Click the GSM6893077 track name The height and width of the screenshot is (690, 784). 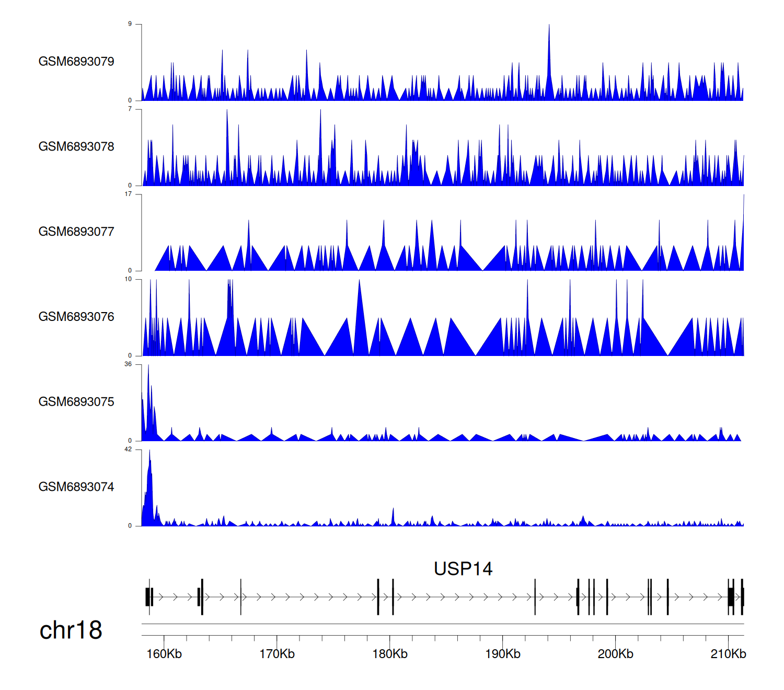click(x=76, y=232)
